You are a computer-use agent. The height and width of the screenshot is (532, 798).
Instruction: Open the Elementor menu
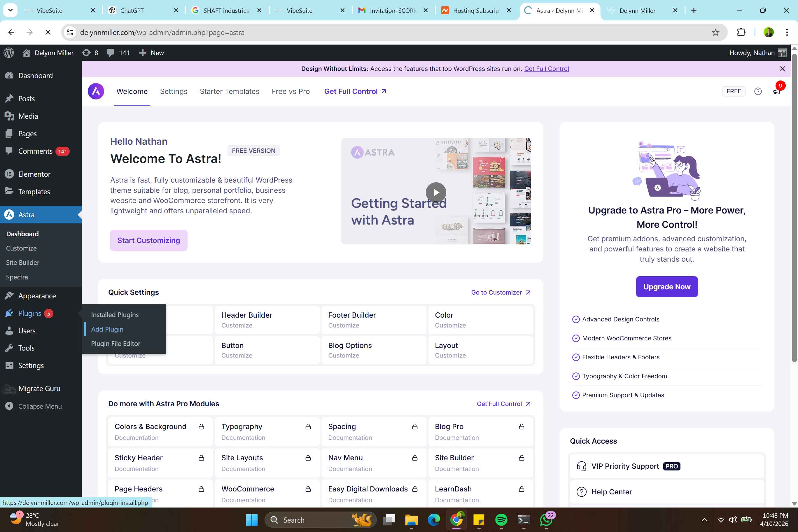(x=34, y=174)
